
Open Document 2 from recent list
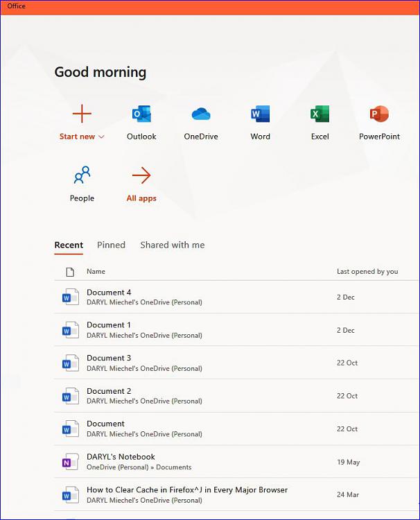point(109,391)
